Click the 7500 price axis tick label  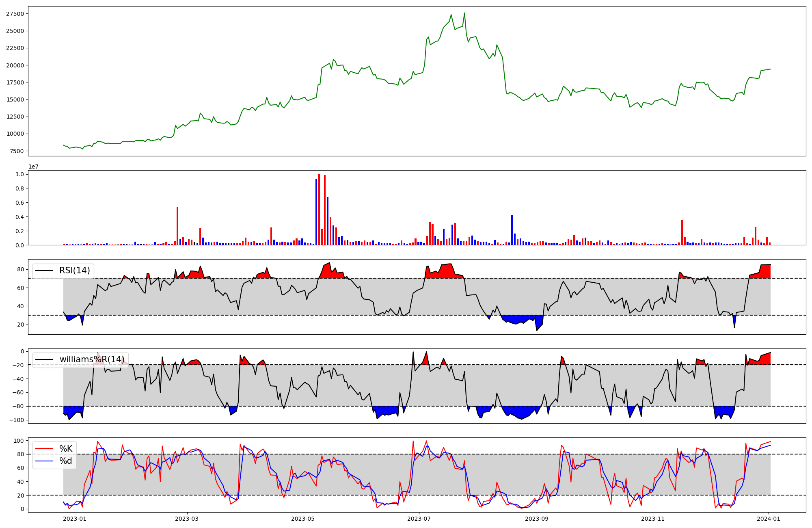[x=16, y=151]
